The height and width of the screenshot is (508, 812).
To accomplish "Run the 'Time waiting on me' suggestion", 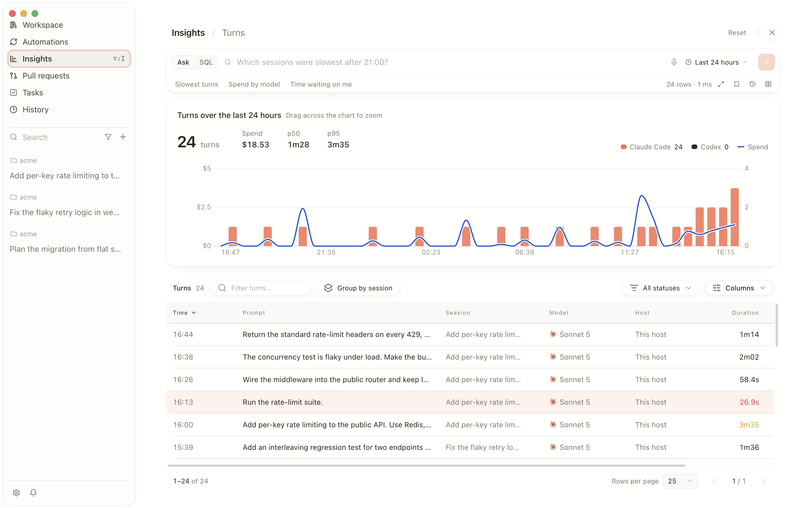I will (x=321, y=84).
